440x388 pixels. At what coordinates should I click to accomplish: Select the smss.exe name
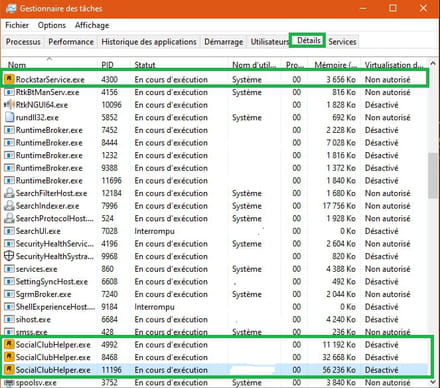click(31, 332)
